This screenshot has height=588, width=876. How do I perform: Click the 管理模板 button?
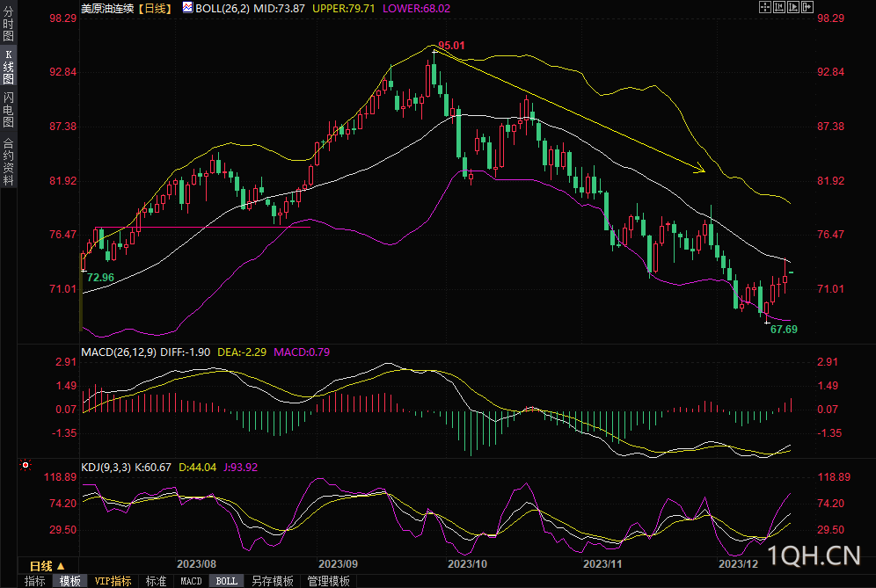point(328,581)
